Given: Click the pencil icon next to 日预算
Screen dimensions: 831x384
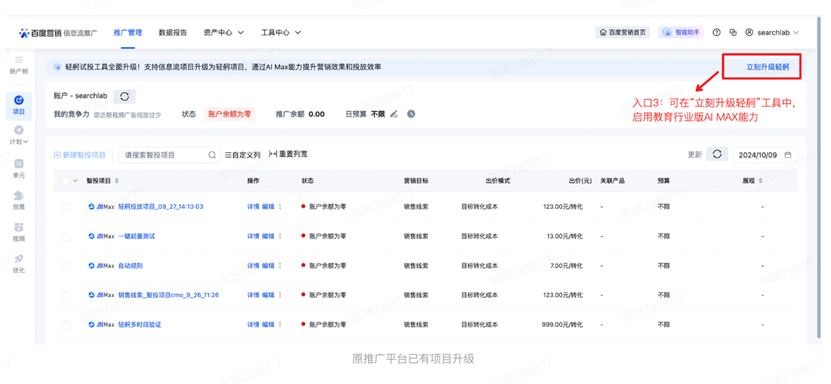Looking at the screenshot, I should pyautogui.click(x=393, y=114).
